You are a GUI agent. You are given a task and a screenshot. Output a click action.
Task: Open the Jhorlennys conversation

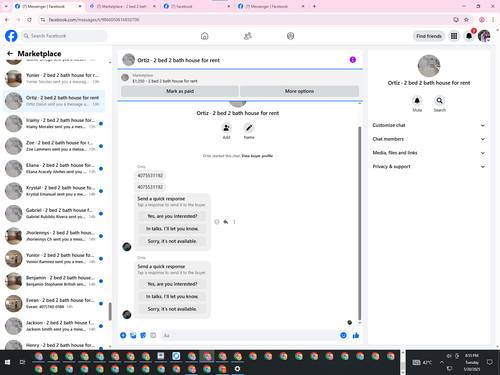(x=54, y=236)
